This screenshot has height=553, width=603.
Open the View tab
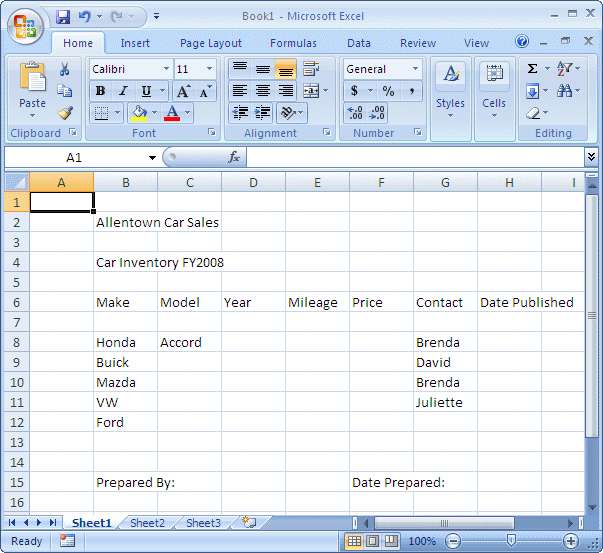click(x=476, y=43)
